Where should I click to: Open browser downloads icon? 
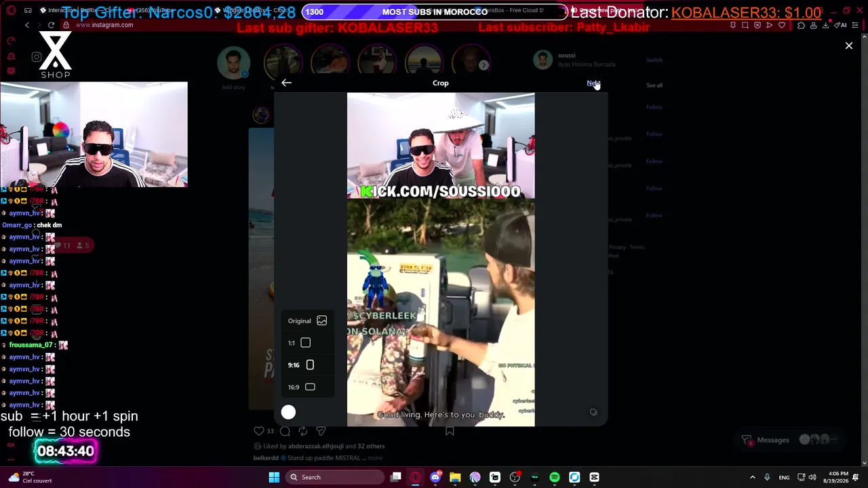coord(825,25)
